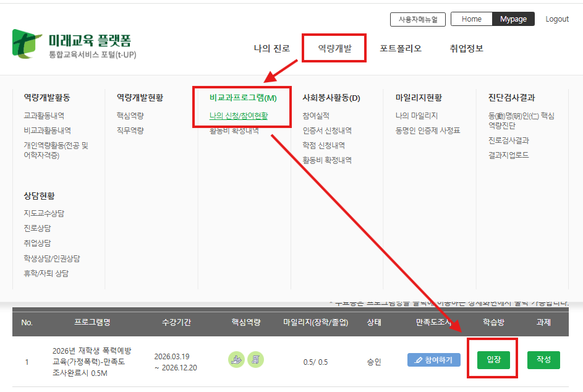Go to 나의 마일리지 page
This screenshot has height=392, width=583.
pos(417,116)
